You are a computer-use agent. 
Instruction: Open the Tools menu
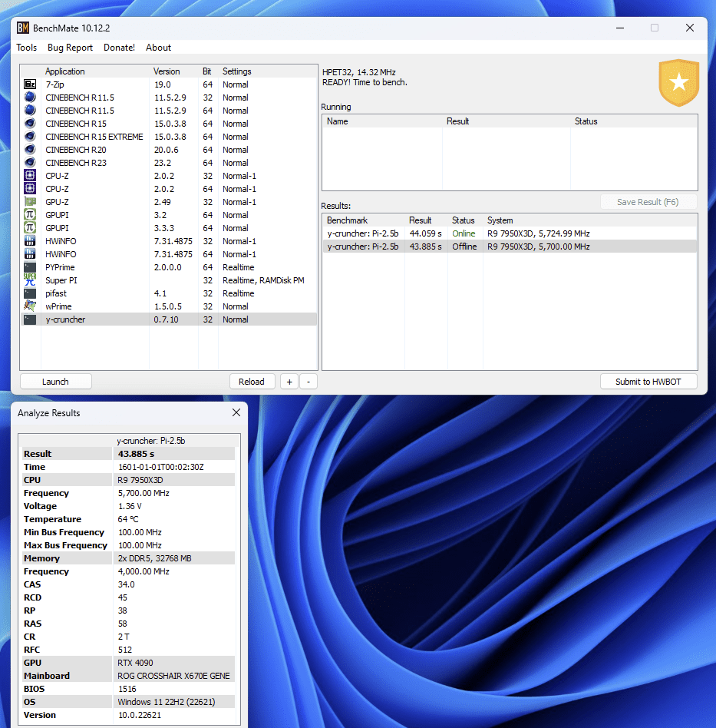(x=26, y=48)
